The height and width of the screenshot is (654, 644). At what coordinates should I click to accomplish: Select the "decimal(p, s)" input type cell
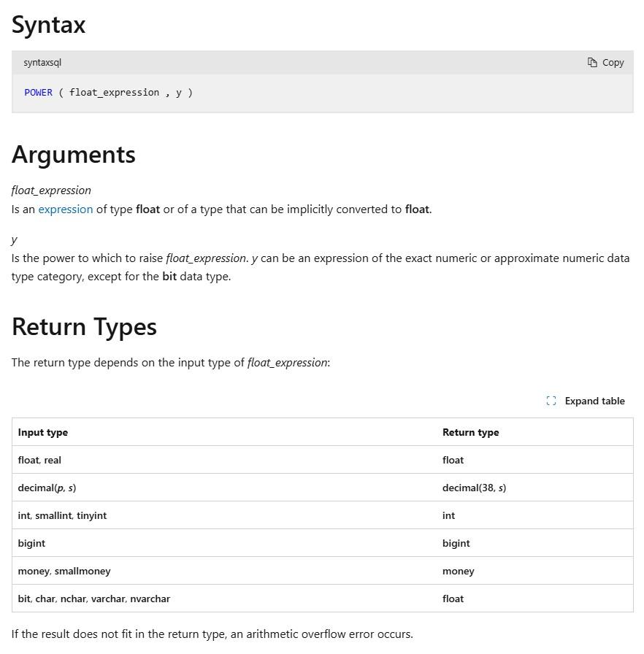[47, 488]
